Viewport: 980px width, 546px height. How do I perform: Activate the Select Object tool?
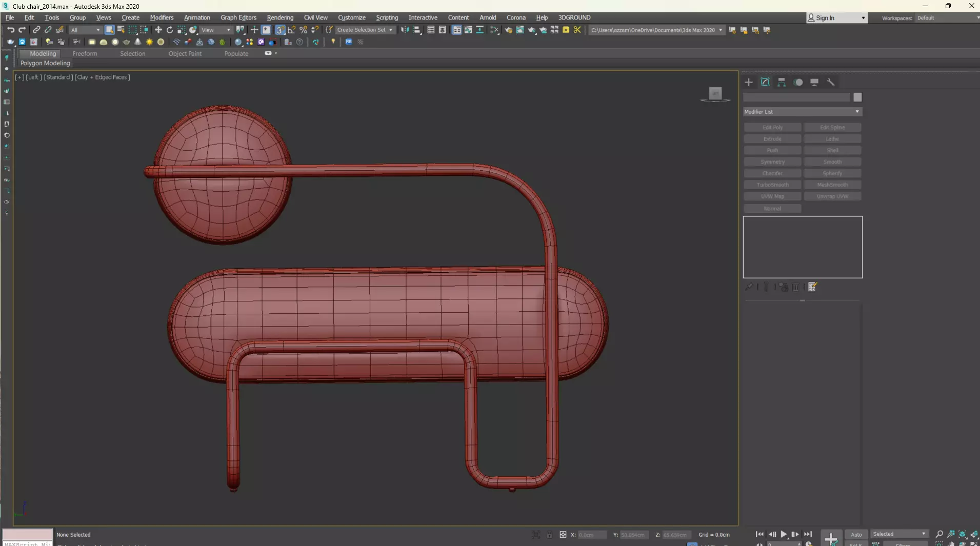pos(109,30)
